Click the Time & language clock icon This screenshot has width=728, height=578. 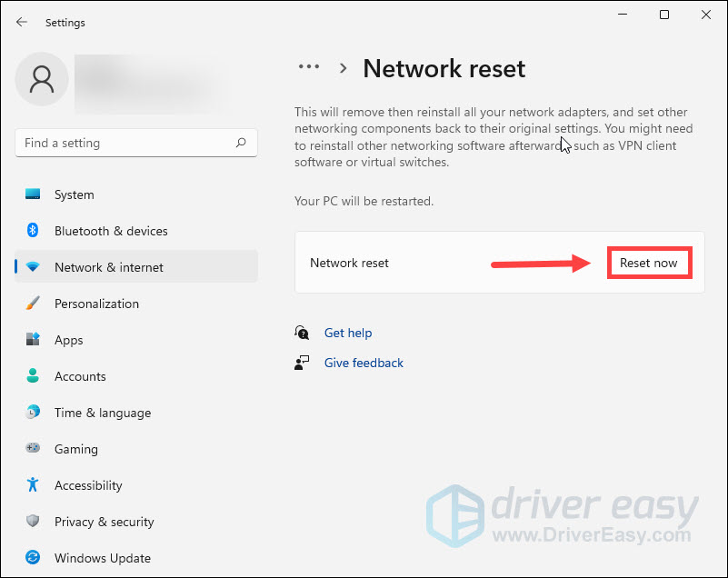pyautogui.click(x=34, y=413)
